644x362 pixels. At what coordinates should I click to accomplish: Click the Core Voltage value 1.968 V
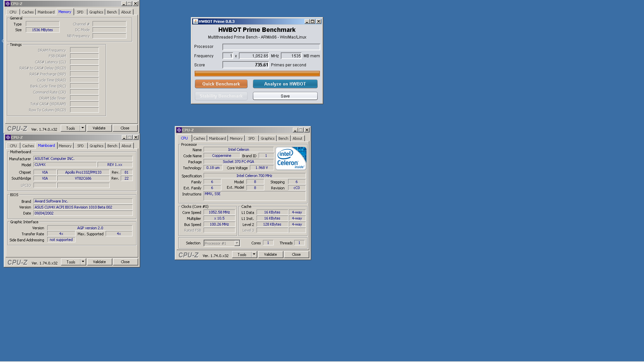pos(262,168)
